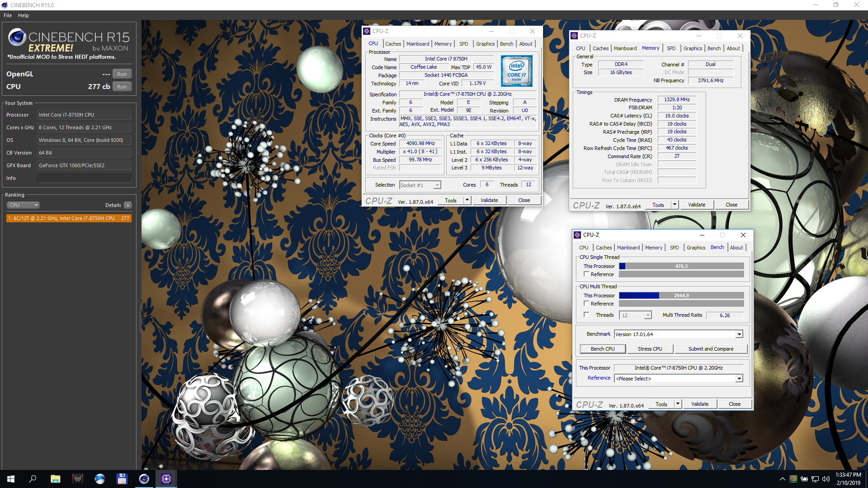Screen dimensions: 868x488
Task: Click the multi thread score bar showing 2944.9
Action: pyautogui.click(x=681, y=296)
